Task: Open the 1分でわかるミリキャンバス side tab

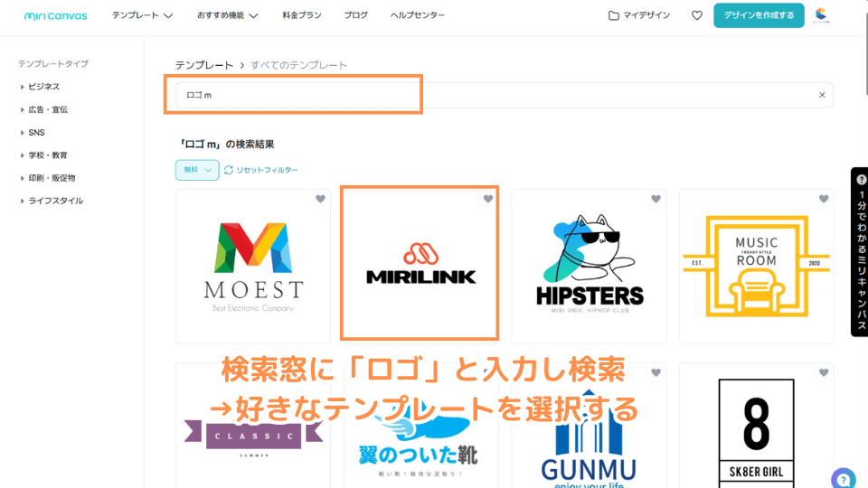Action: pyautogui.click(x=860, y=252)
